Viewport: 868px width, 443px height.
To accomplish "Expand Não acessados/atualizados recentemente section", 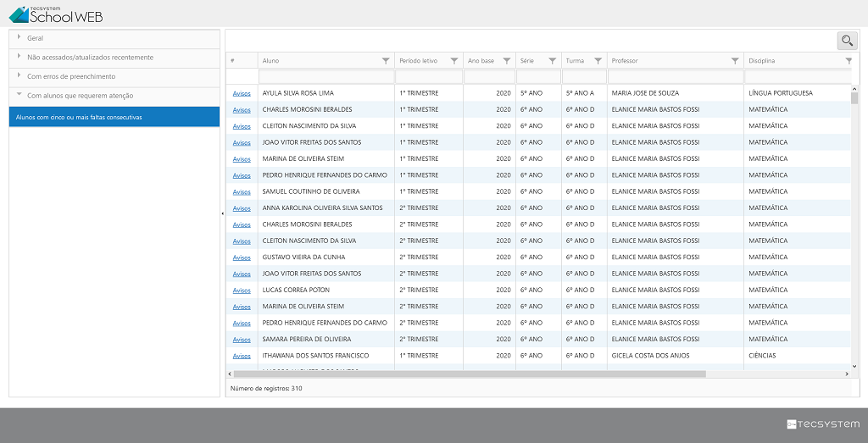I will coord(90,58).
